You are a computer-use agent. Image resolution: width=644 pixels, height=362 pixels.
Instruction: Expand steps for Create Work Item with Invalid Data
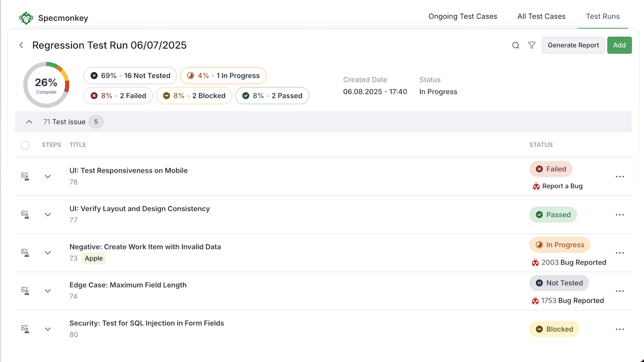[x=48, y=253]
